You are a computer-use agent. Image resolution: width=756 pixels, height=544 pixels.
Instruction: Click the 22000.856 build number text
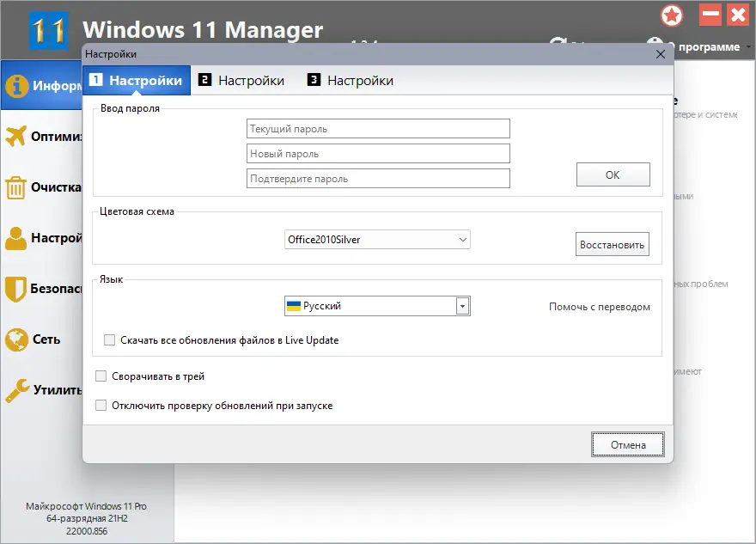86,531
